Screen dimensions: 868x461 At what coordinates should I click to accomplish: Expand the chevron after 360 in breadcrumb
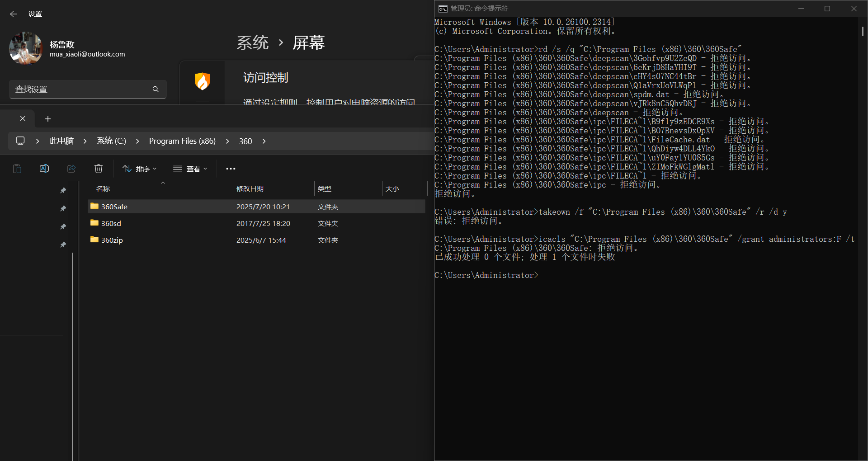point(264,141)
